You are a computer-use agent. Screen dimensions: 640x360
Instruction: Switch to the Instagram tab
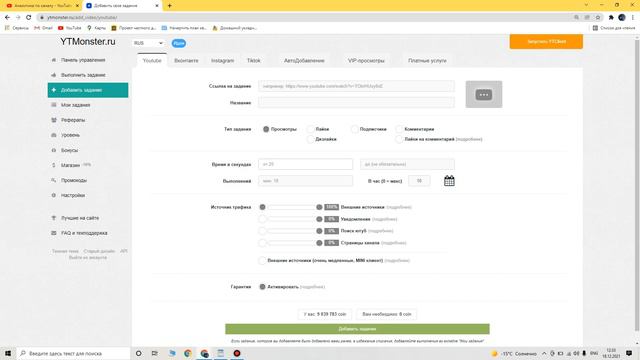pos(222,60)
